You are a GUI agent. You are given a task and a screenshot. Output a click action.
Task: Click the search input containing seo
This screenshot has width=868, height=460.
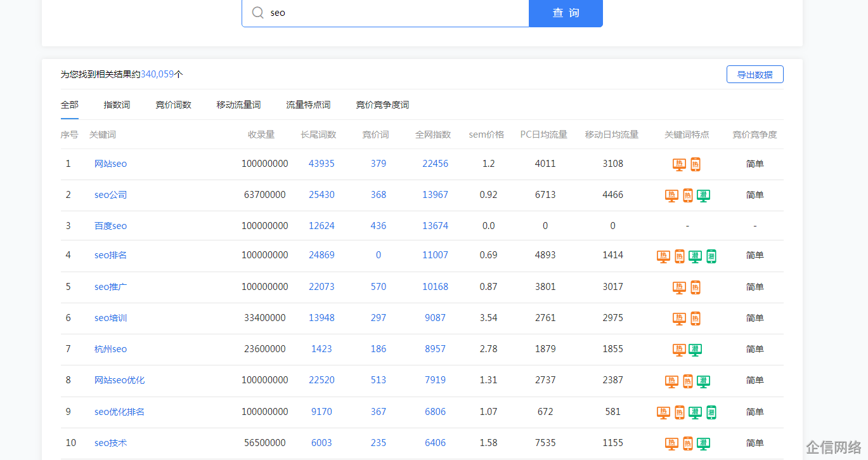(385, 13)
